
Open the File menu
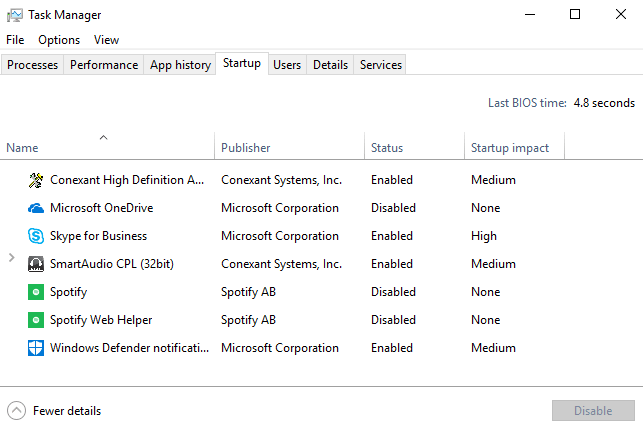[15, 40]
